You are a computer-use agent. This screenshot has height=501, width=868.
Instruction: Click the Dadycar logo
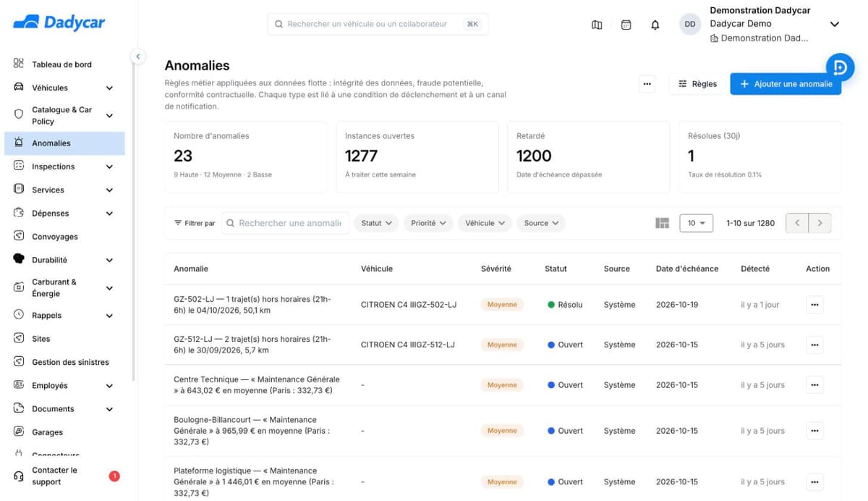coord(59,22)
